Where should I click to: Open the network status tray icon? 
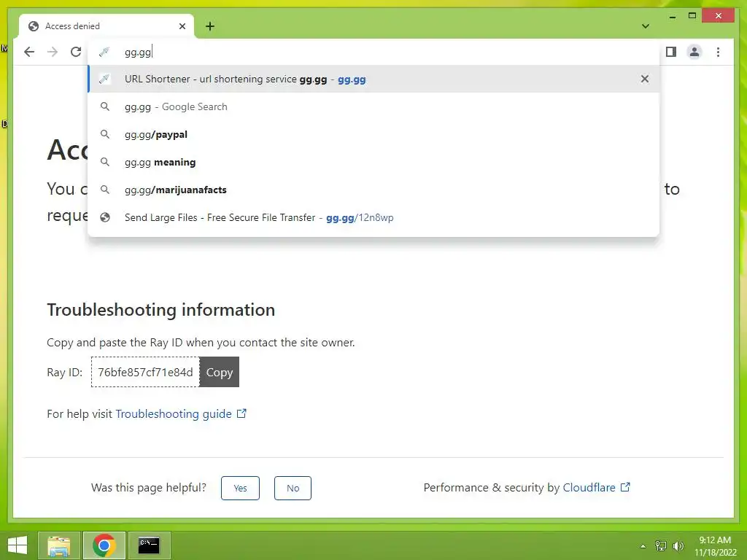point(661,545)
